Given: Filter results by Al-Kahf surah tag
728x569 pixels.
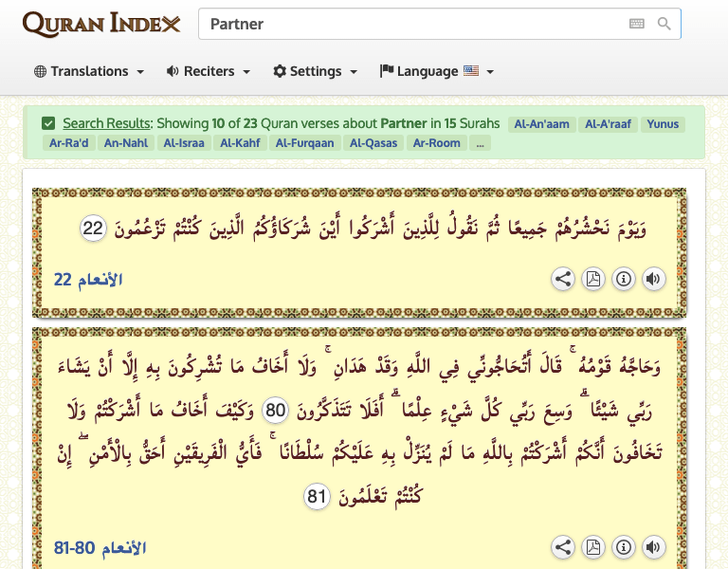Looking at the screenshot, I should click(x=240, y=143).
